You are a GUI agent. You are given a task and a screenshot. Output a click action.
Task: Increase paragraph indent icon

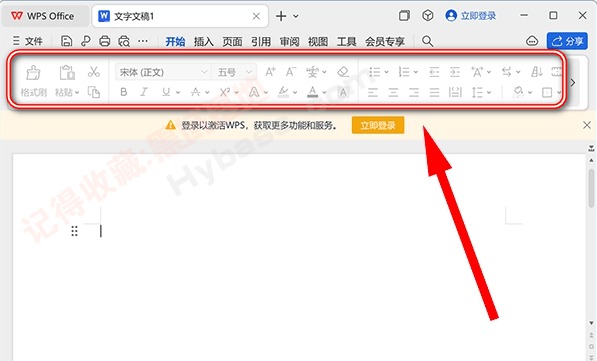point(455,72)
